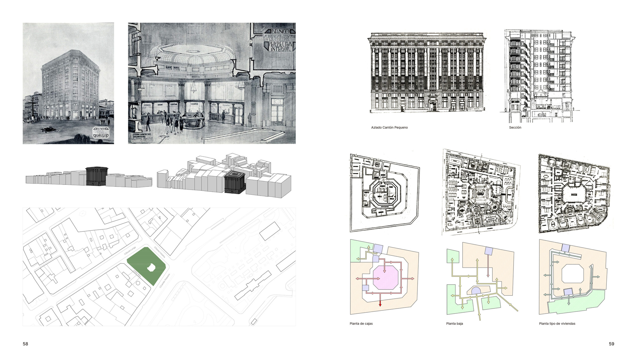This screenshot has height=364, width=637.
Task: Click the 'Perspectiva Interior' title cartouche
Action: (x=279, y=40)
